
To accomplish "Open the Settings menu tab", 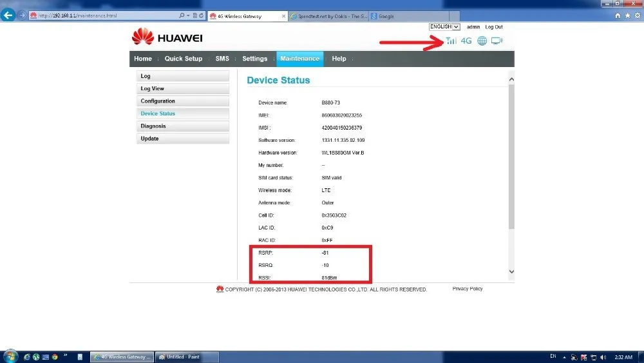I will [254, 59].
